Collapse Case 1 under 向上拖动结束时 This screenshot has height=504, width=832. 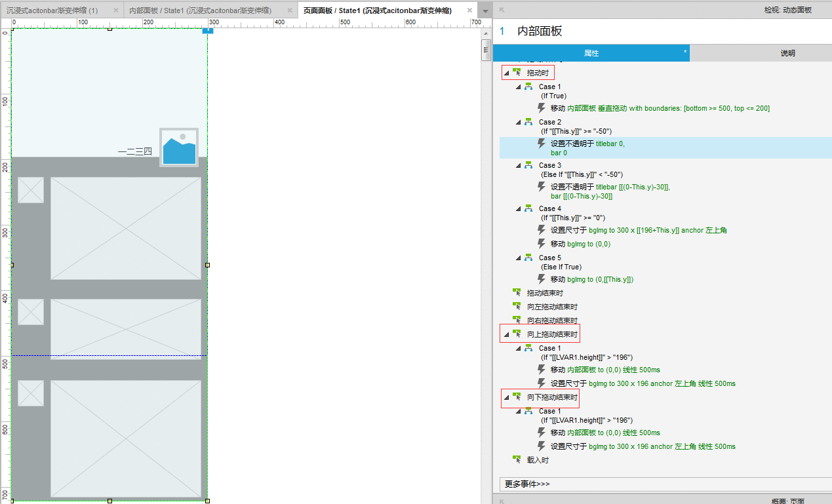point(518,348)
